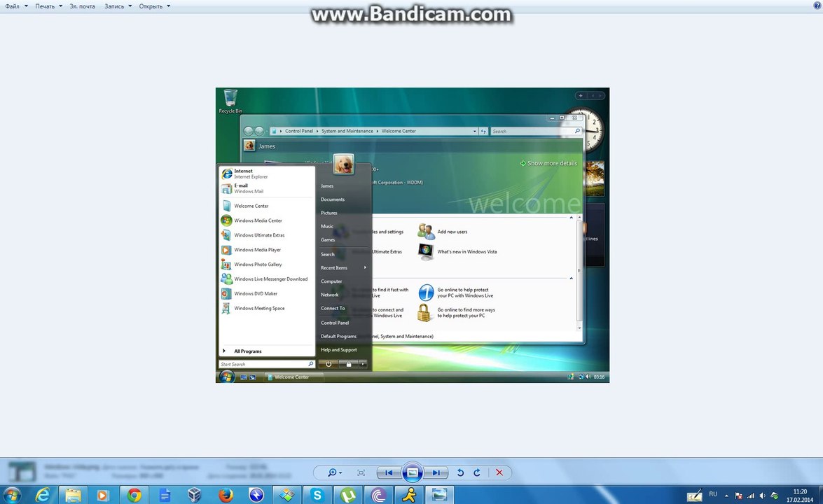
Task: Select the active Photo Viewer taskbar button
Action: pos(439,495)
